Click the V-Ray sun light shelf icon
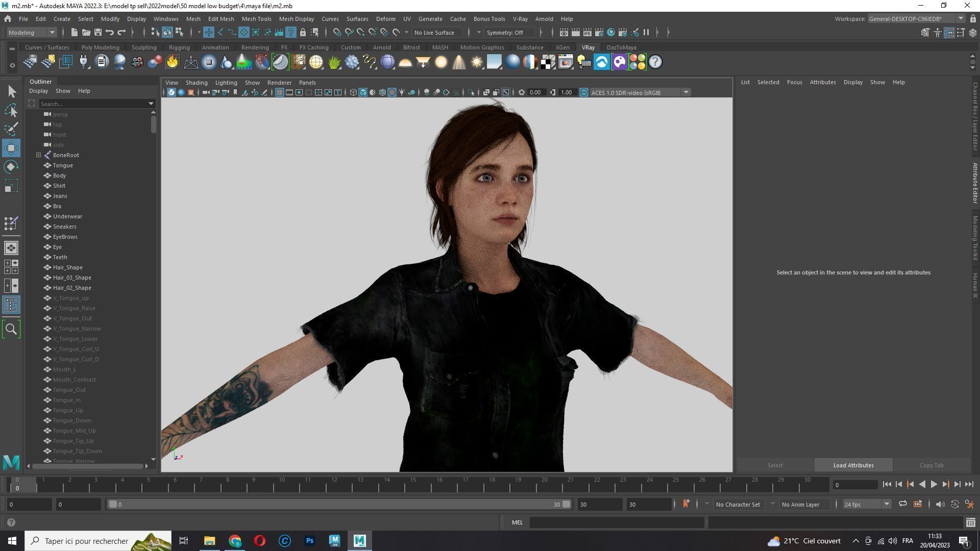The image size is (980, 551). point(476,62)
